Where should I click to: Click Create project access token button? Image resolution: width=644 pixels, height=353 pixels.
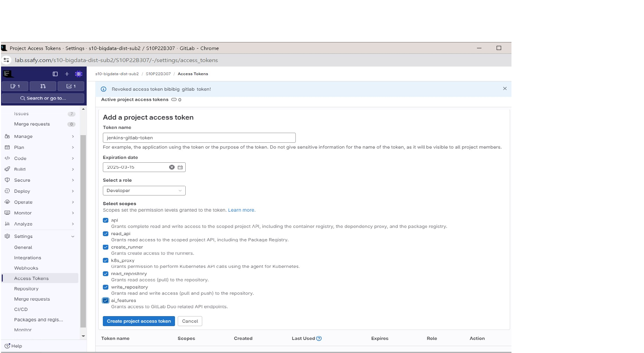click(139, 321)
